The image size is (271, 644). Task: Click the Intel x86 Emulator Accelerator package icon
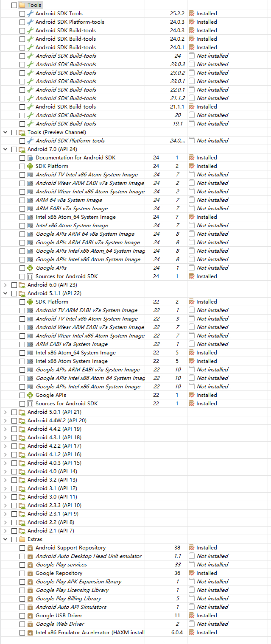(x=30, y=633)
